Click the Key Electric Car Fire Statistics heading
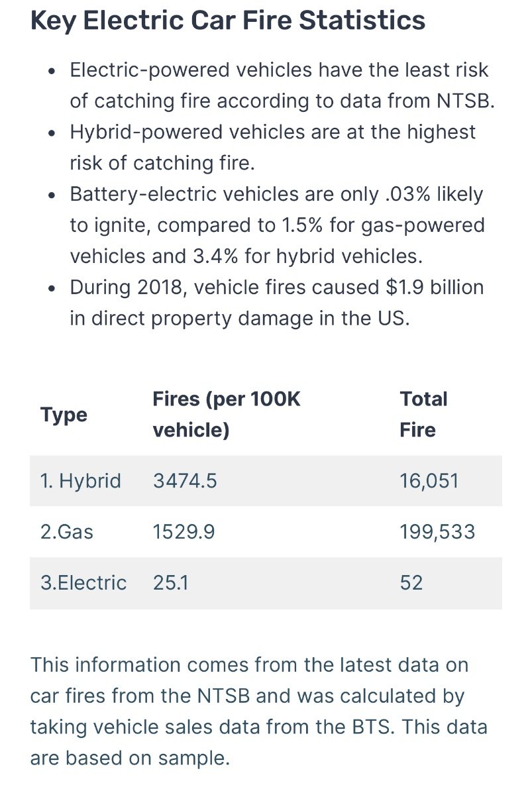 [x=228, y=21]
